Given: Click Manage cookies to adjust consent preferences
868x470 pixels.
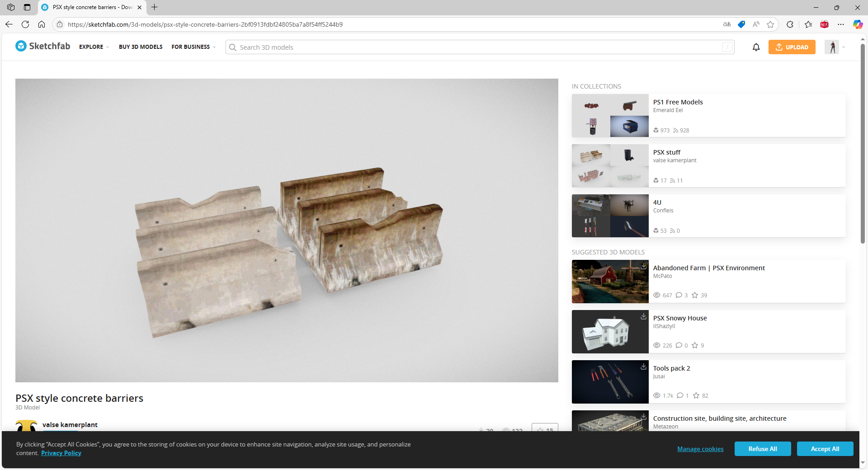Looking at the screenshot, I should 700,449.
